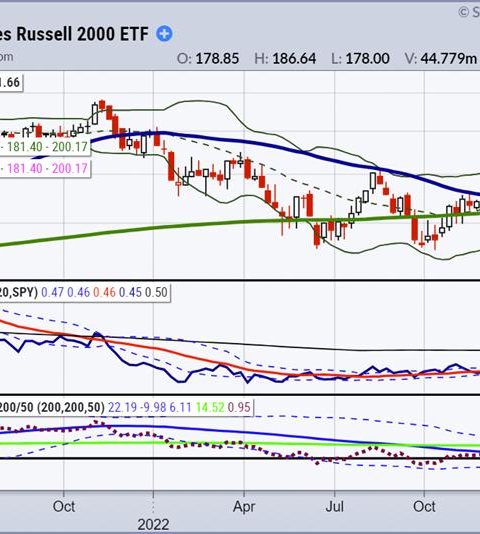Click the 2022 year label on the axis
Viewport: 480px width, 534px height.
(x=153, y=525)
